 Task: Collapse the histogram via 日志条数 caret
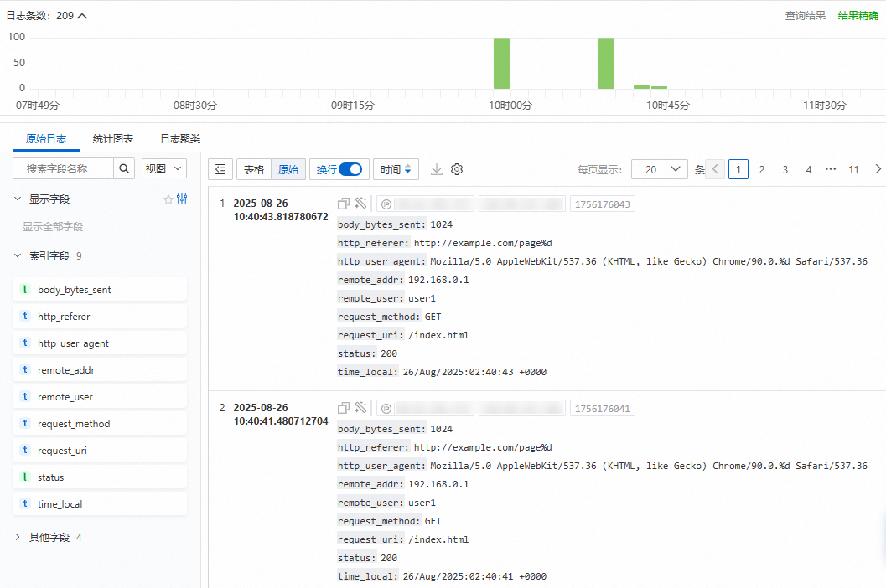[x=82, y=16]
